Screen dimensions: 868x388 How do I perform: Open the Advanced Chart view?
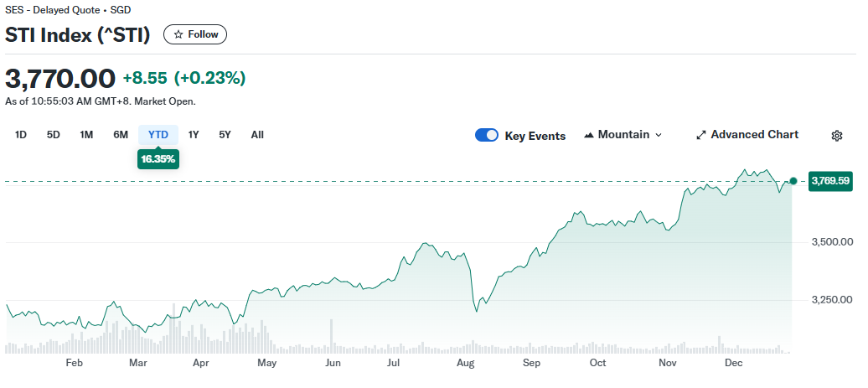coord(754,135)
